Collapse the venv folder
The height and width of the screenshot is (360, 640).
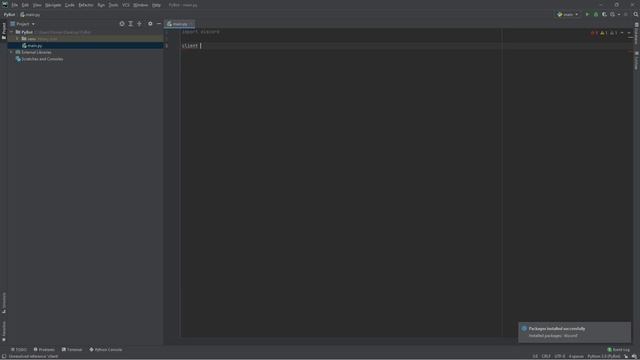pos(18,39)
